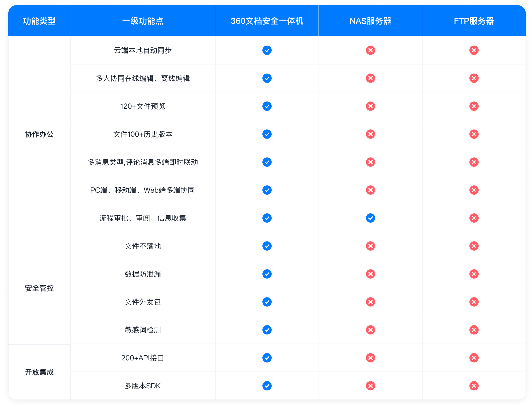Click 360 checkmark for 数据防泄漏 row
The height and width of the screenshot is (407, 532).
point(267,274)
